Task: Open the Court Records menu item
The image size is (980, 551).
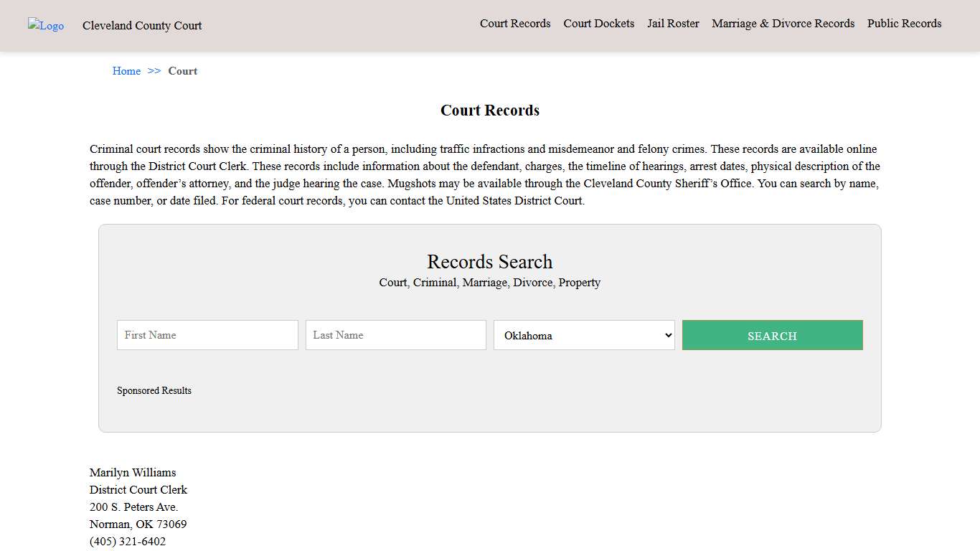Action: tap(515, 23)
